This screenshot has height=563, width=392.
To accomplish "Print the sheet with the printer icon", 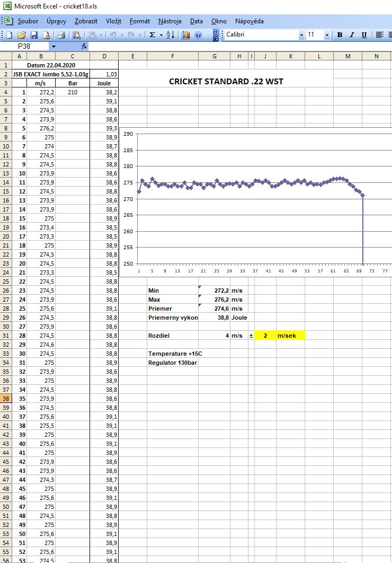I will [61, 35].
